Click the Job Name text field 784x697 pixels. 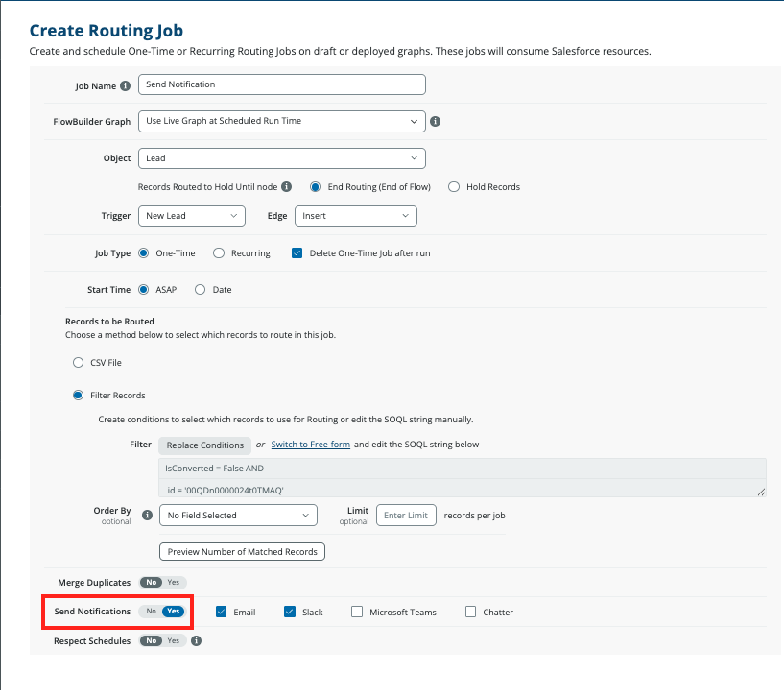pyautogui.click(x=282, y=84)
